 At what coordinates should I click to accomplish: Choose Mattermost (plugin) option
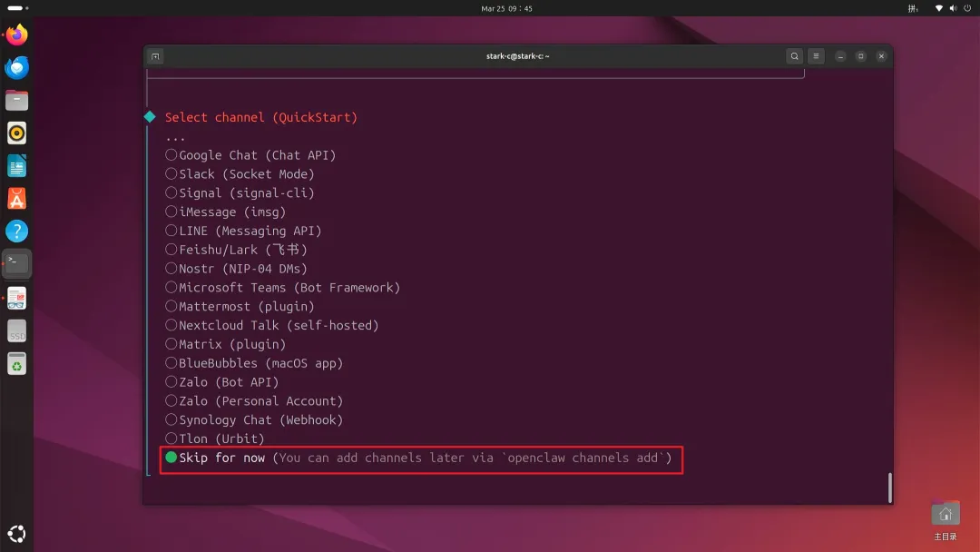click(240, 306)
